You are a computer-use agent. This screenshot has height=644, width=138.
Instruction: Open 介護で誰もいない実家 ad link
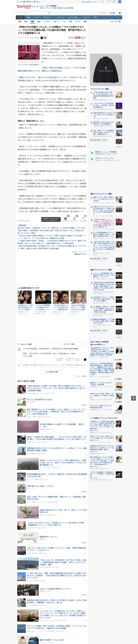[40, 486]
